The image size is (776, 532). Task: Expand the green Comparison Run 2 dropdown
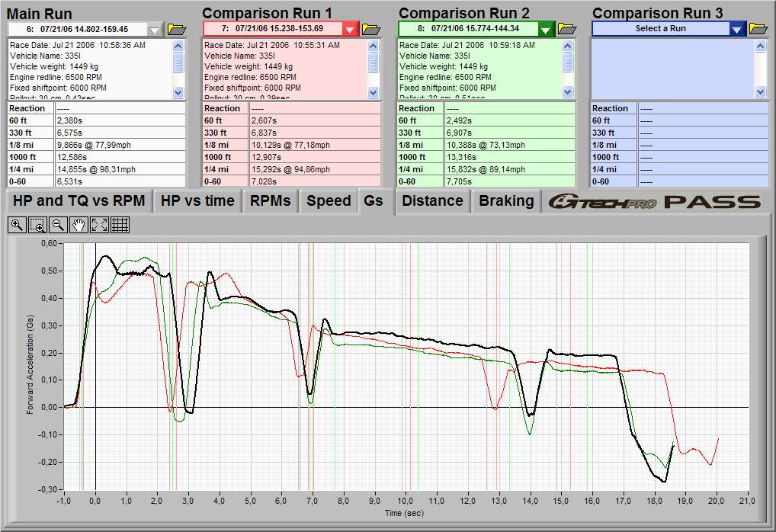tap(546, 29)
